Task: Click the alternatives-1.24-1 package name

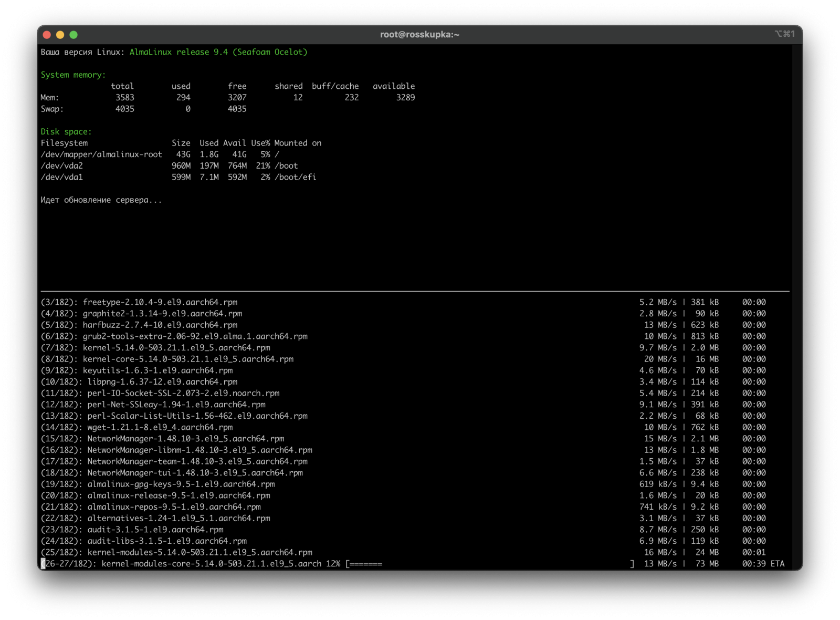Action: (179, 519)
